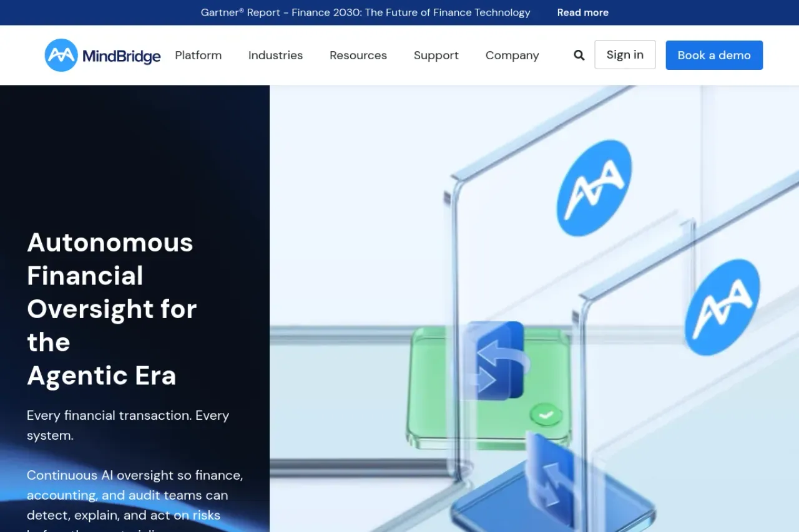Click the Gartner Report Finance 2030 banner text
Viewport: 799px width, 532px height.
click(366, 12)
